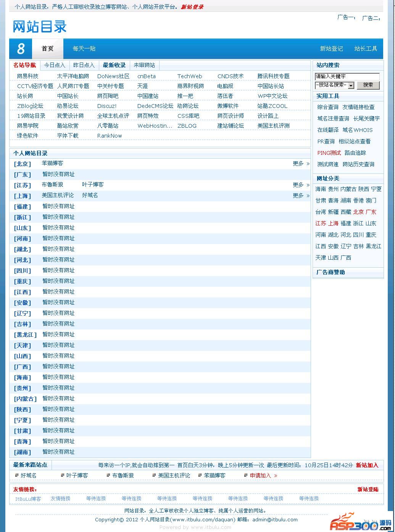
Task: Select 黑龙江 under 网址分类
Action: point(374,246)
